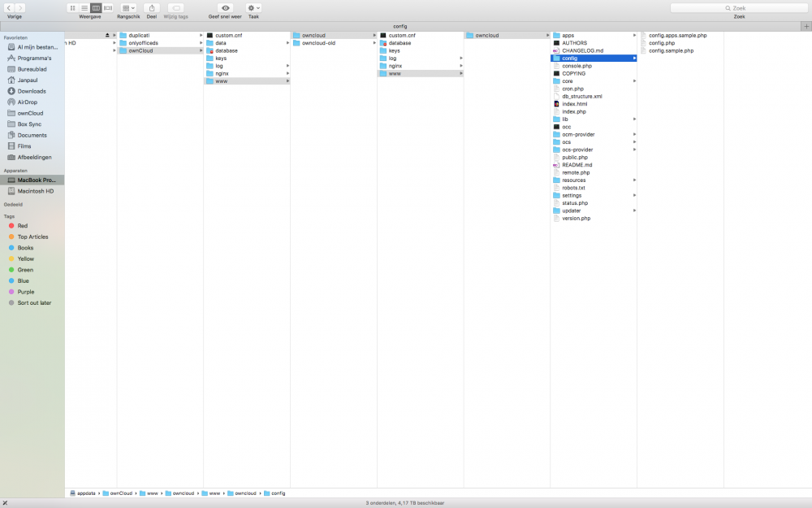Select MacBook Pro... under Apparaten
812x508 pixels.
click(32, 180)
